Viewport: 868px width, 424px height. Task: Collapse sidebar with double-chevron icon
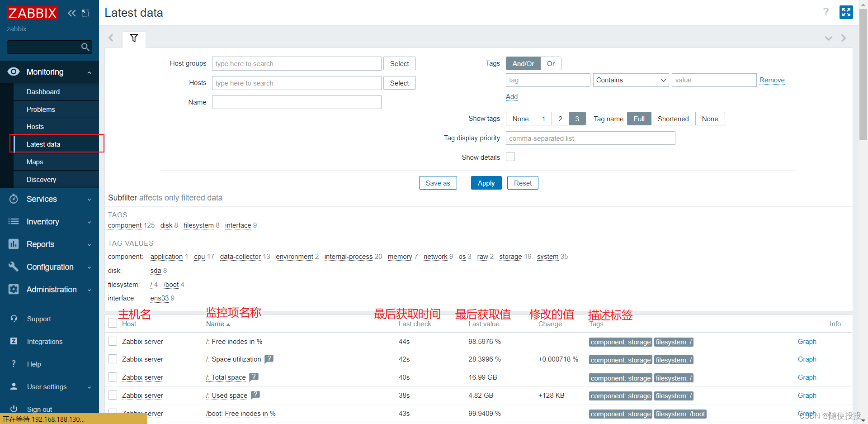pos(72,13)
